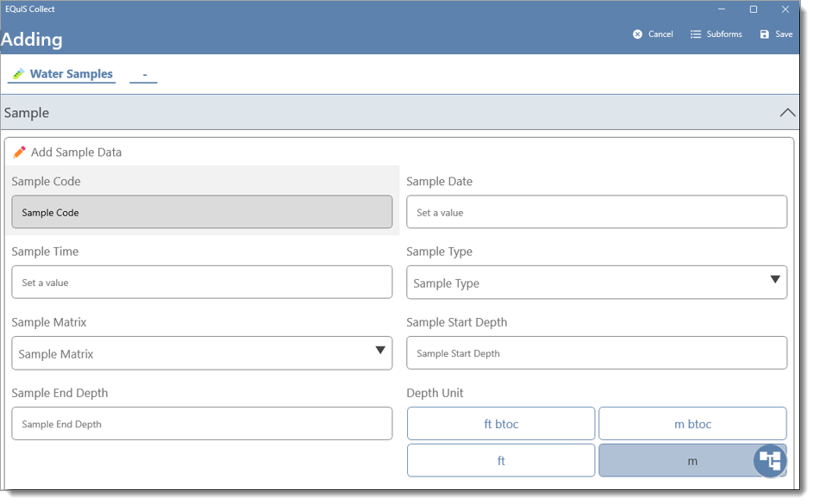Set a value in Sample Date field
814x504 pixels.
click(597, 212)
